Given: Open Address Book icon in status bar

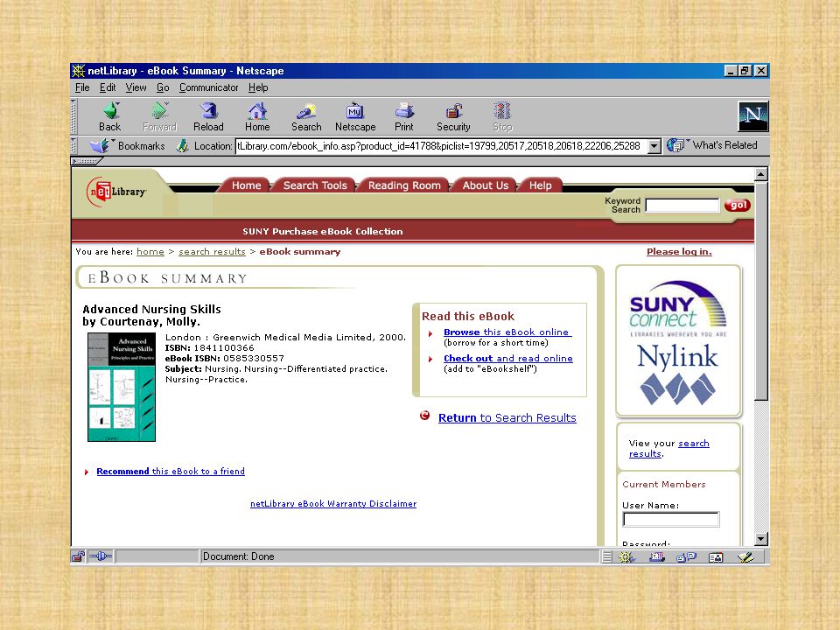Looking at the screenshot, I should [716, 557].
